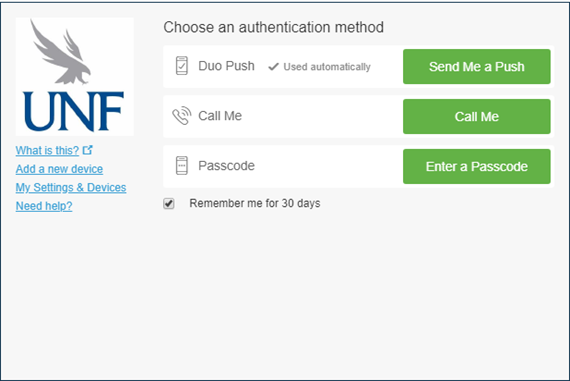Click the UNF osprey logo
This screenshot has height=381, width=570.
click(x=75, y=76)
